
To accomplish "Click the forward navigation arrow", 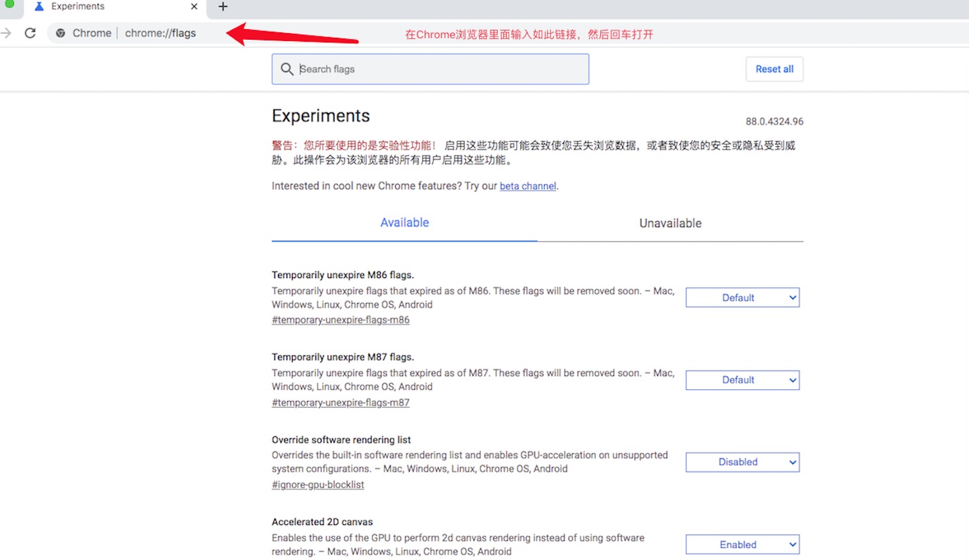I will click(6, 33).
